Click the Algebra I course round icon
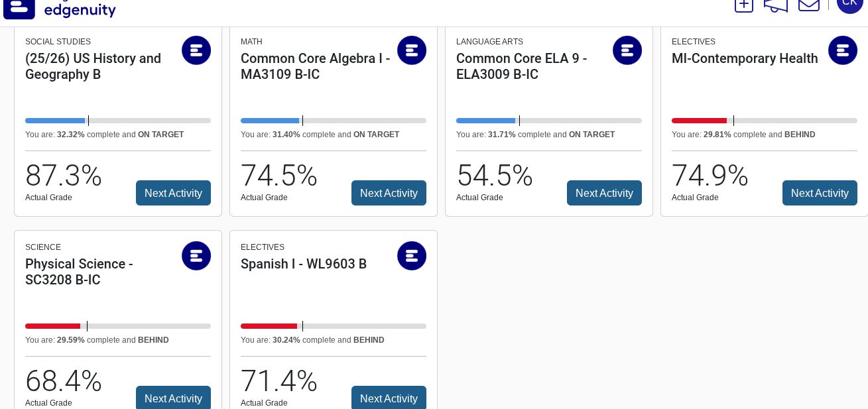Viewport: 868px width, 409px height. click(412, 50)
